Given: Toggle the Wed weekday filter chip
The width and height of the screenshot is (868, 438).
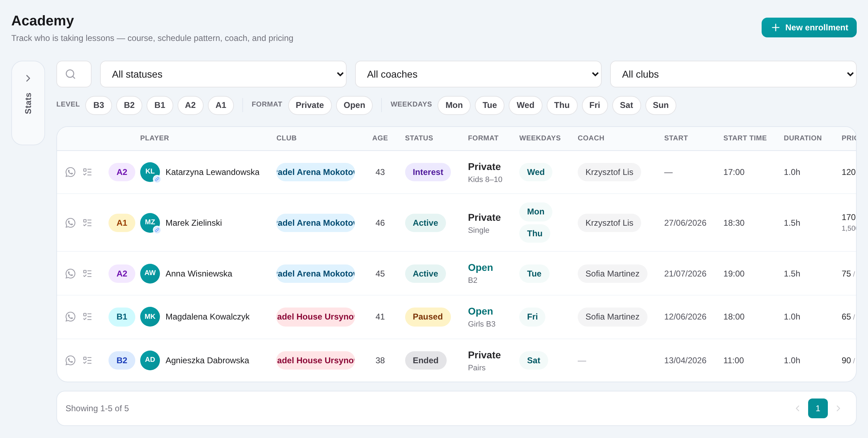Looking at the screenshot, I should pyautogui.click(x=526, y=105).
